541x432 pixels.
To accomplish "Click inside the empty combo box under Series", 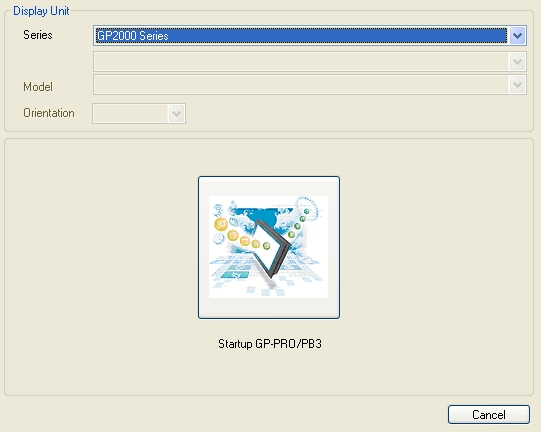I will pyautogui.click(x=309, y=62).
